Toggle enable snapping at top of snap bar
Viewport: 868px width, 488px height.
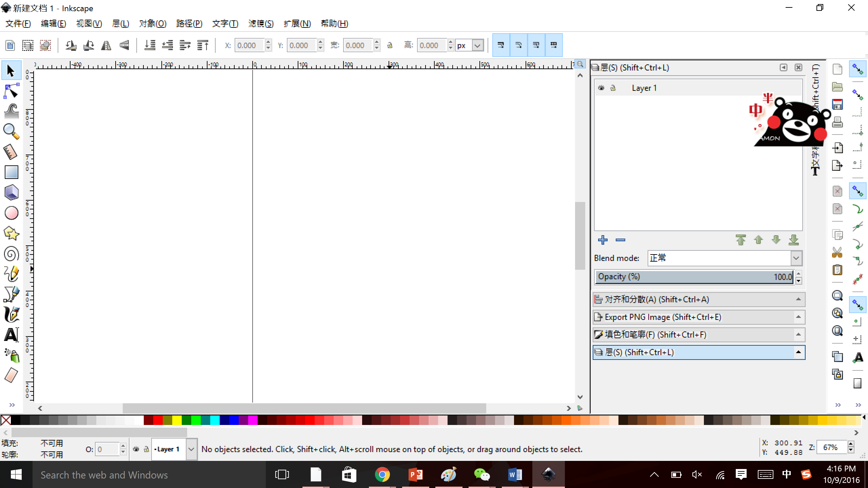click(857, 69)
